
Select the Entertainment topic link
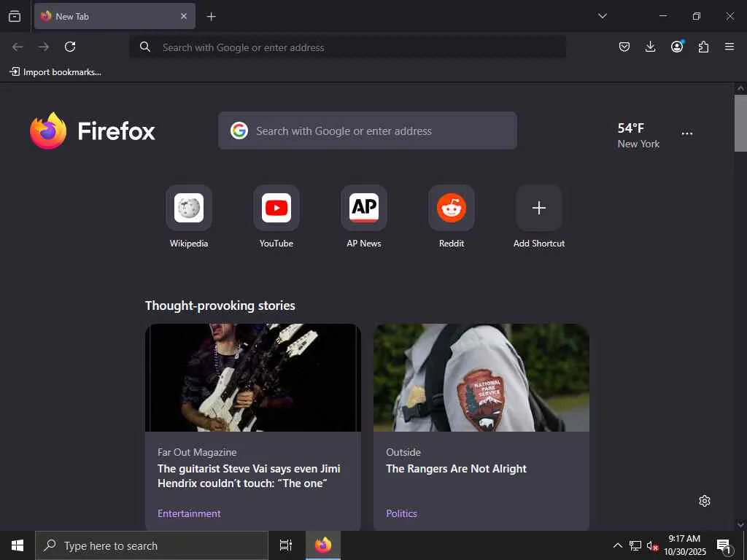pyautogui.click(x=189, y=513)
